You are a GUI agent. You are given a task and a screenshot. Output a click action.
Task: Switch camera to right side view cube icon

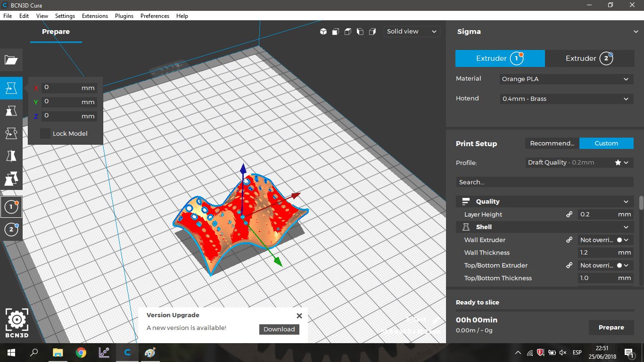[372, 32]
